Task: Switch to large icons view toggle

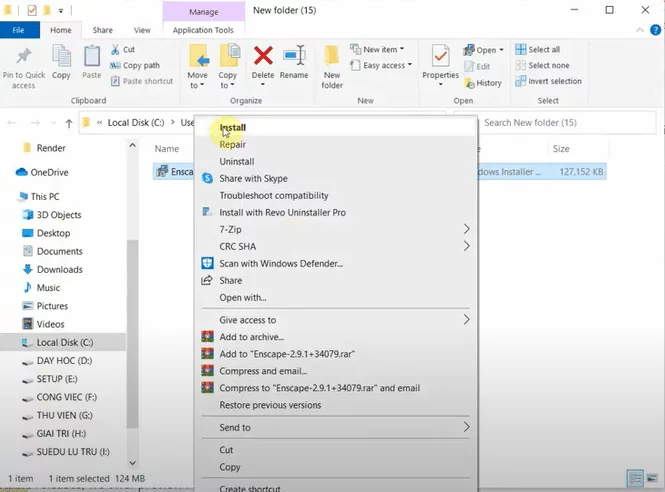Action: tap(651, 478)
